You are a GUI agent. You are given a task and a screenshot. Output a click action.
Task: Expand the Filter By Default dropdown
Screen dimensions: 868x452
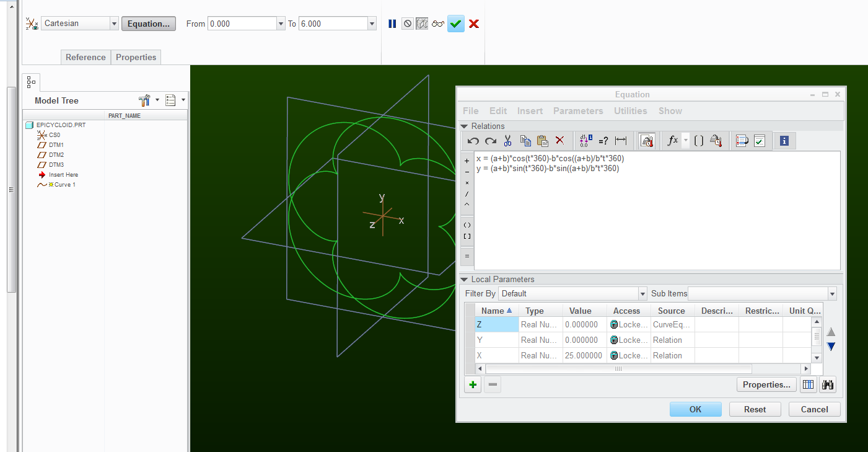pyautogui.click(x=642, y=293)
